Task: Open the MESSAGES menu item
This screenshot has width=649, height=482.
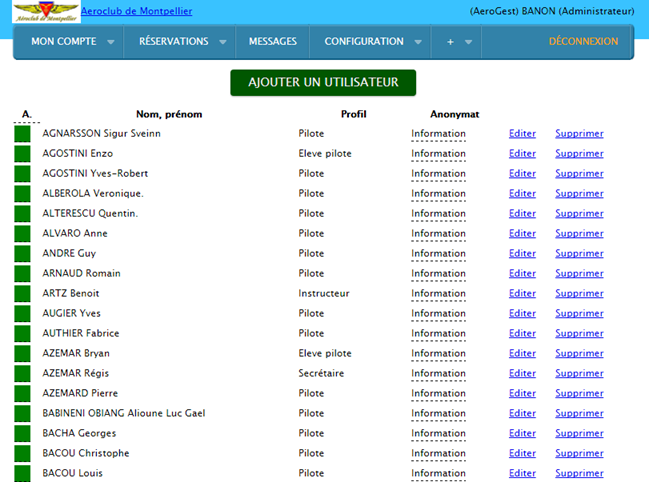Action: click(x=272, y=42)
